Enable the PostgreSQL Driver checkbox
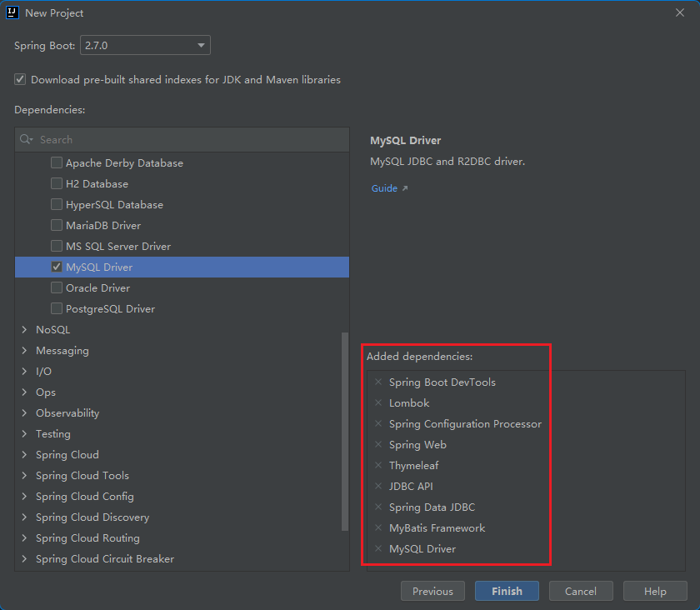This screenshot has height=610, width=700. tap(57, 309)
